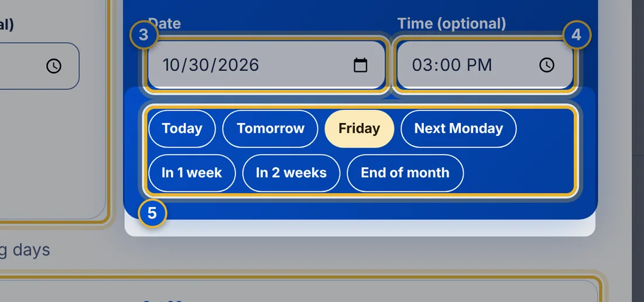Click the clock icon in the 03:00 PM field
This screenshot has width=644, height=302.
547,65
